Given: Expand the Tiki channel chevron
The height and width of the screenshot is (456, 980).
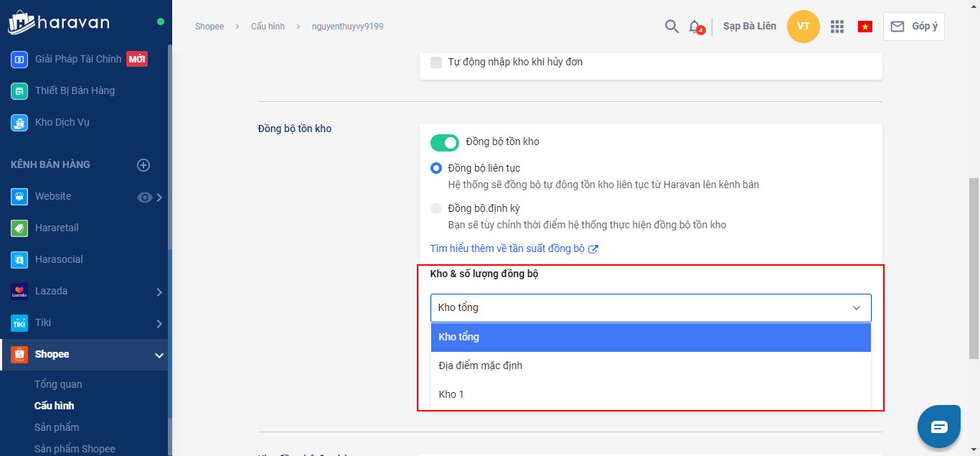Looking at the screenshot, I should pyautogui.click(x=159, y=323).
